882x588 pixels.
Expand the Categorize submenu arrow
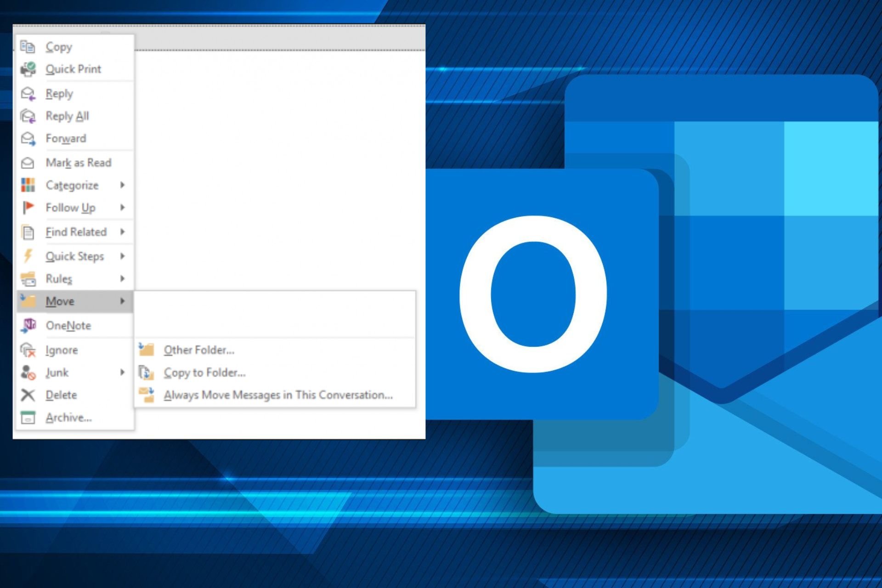pos(122,185)
